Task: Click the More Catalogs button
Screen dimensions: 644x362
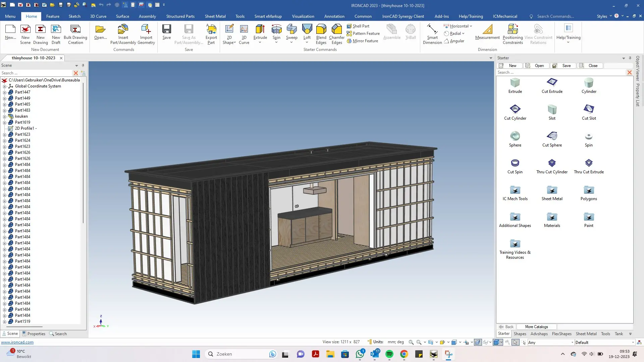Action: (536, 326)
